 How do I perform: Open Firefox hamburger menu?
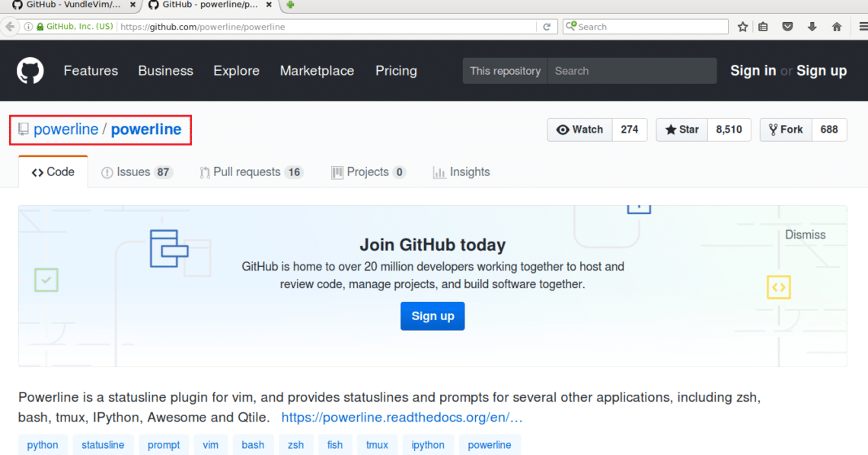[x=863, y=27]
